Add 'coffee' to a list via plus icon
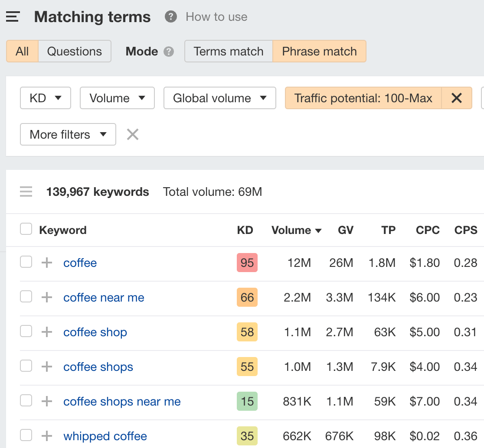484x448 pixels. coord(46,262)
